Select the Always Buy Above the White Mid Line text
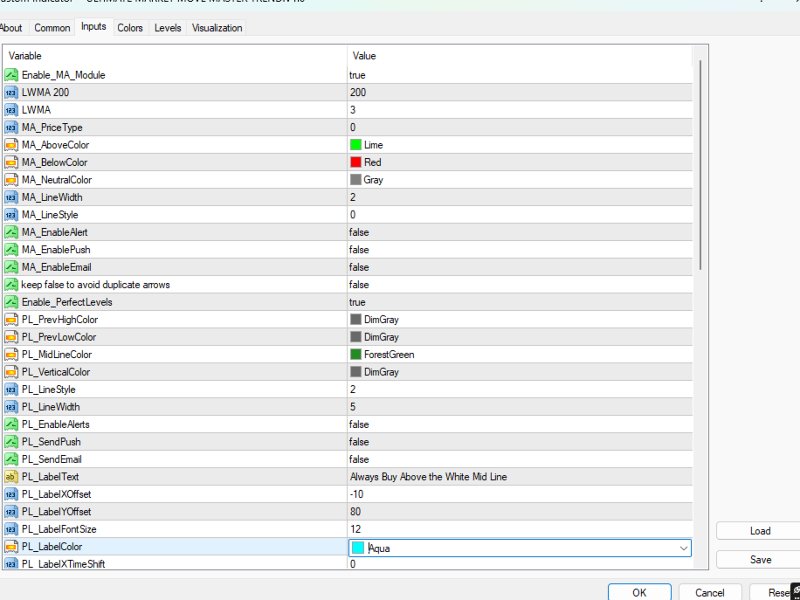The image size is (800, 600). (429, 477)
